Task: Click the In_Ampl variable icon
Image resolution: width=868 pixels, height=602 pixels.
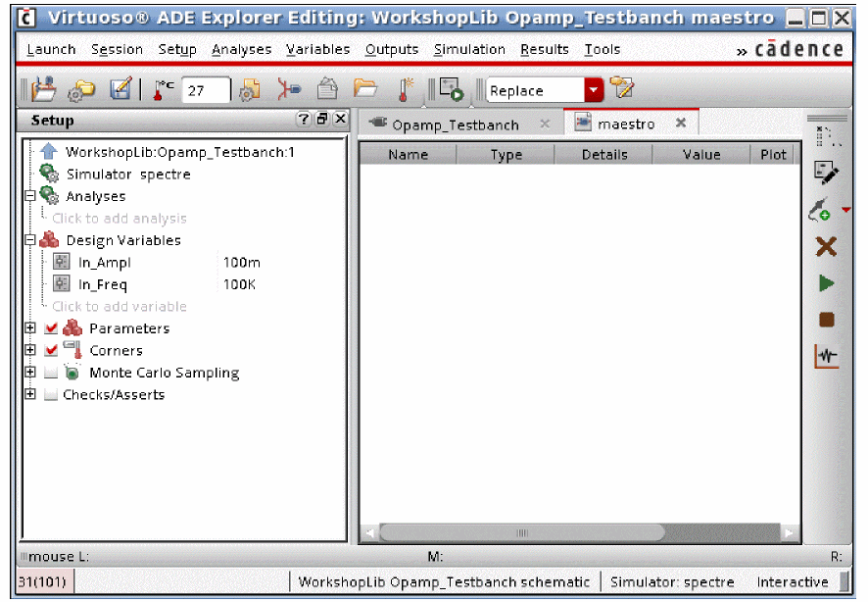Action: click(62, 262)
